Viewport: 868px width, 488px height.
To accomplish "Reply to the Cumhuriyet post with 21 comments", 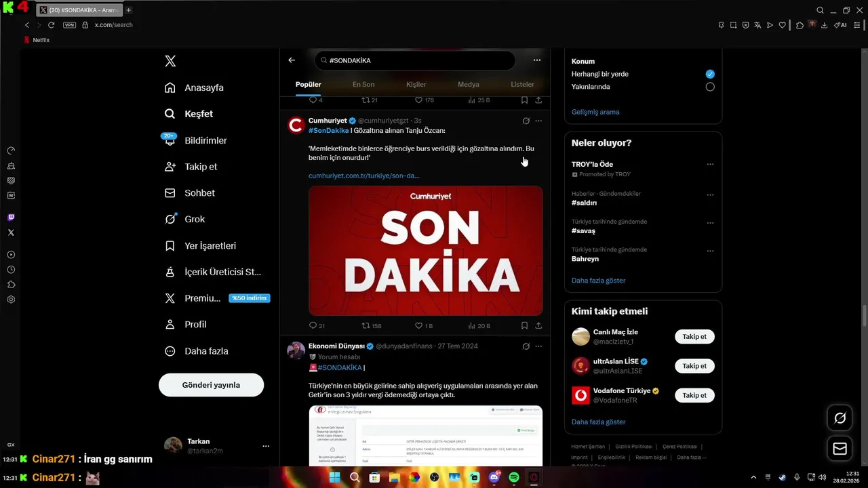I will pos(317,325).
